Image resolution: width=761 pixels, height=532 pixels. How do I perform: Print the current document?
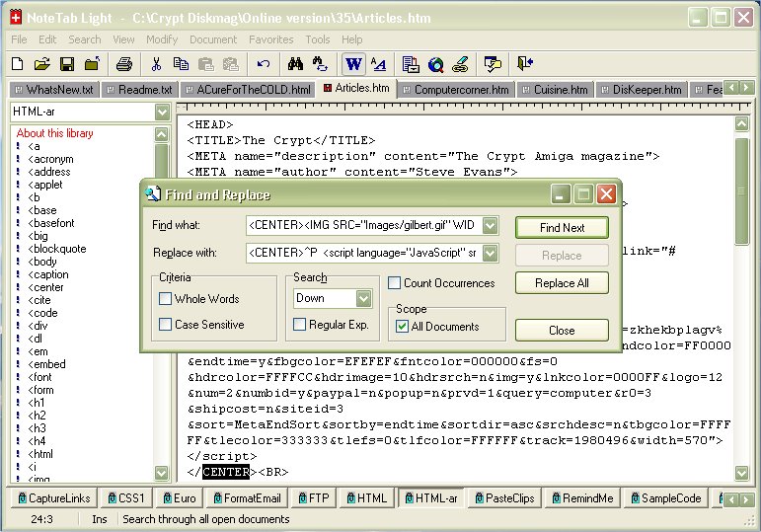tap(124, 64)
